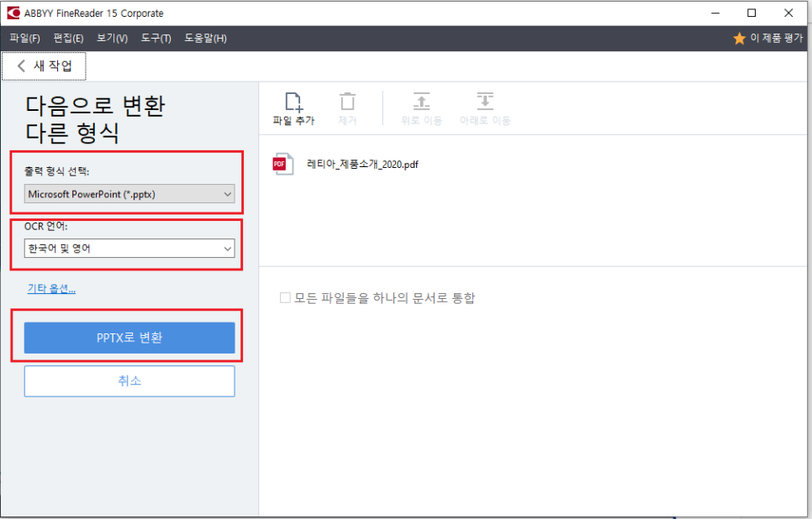The width and height of the screenshot is (812, 519).
Task: Open the 보기(V) menu
Action: (113, 39)
